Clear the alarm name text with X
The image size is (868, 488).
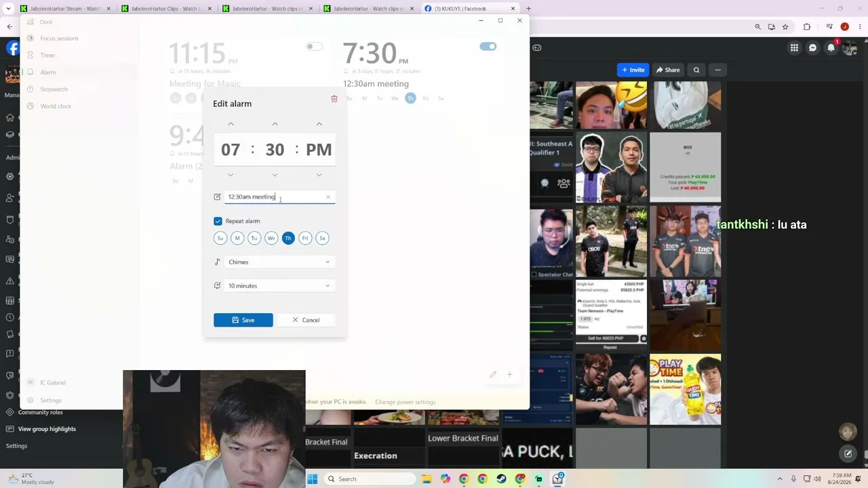[x=328, y=197]
